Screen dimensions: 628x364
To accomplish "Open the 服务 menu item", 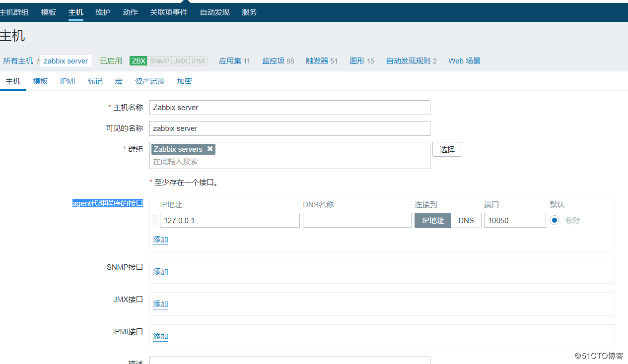I will (x=249, y=12).
